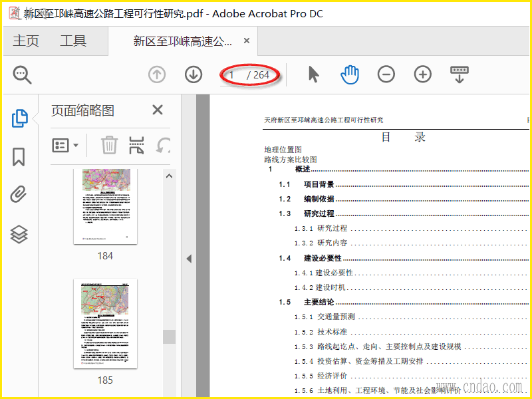Click the thumbnail label 184

105,256
